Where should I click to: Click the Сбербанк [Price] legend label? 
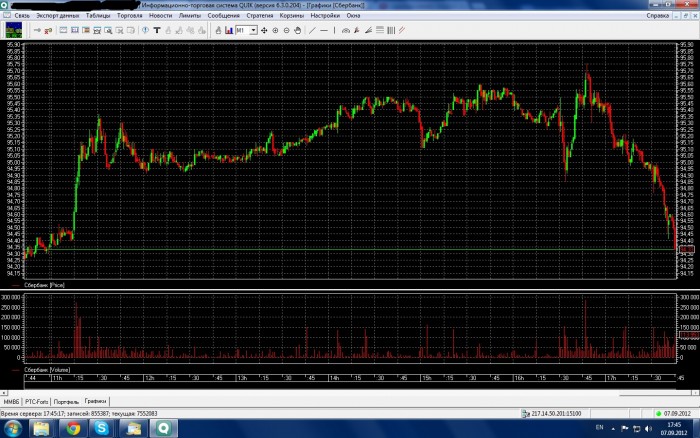coord(44,285)
